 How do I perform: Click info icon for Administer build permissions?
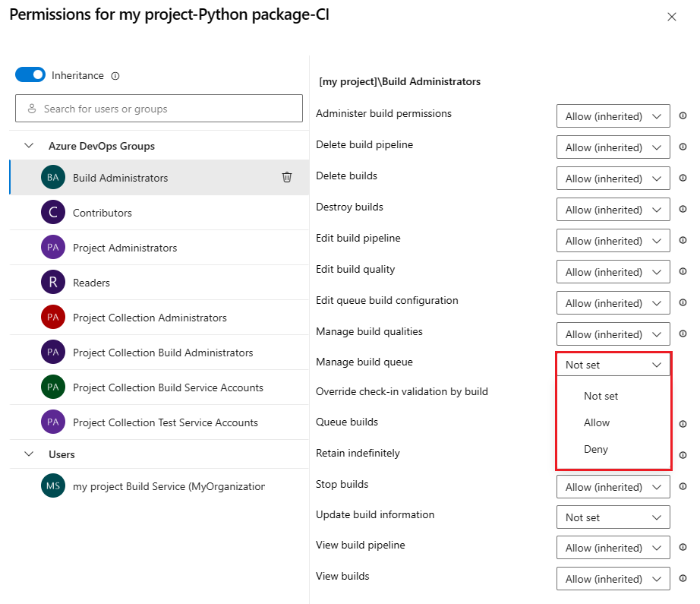[683, 115]
